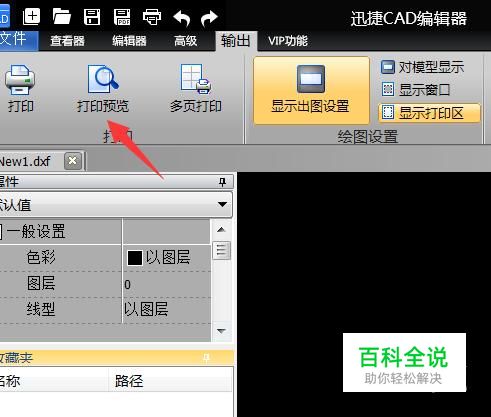Switch to the 高级 advanced tab

185,41
